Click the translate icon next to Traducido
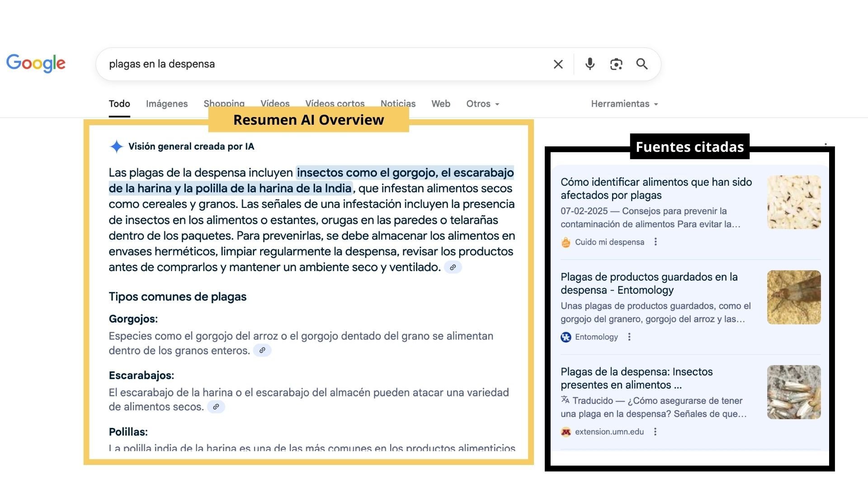The height and width of the screenshot is (488, 868). coord(565,400)
